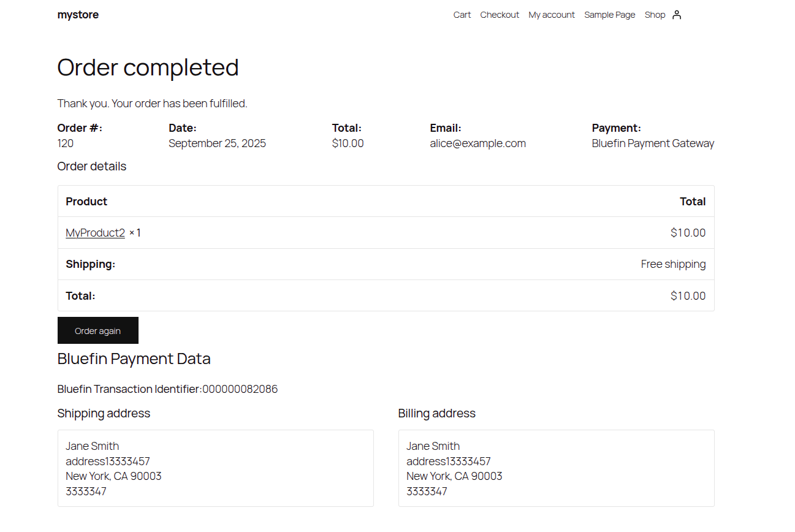Open the Cart page
Viewport: 795px width, 532px height.
462,15
